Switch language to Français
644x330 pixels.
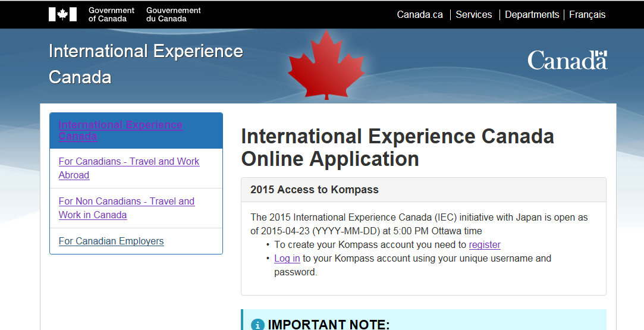click(x=587, y=14)
